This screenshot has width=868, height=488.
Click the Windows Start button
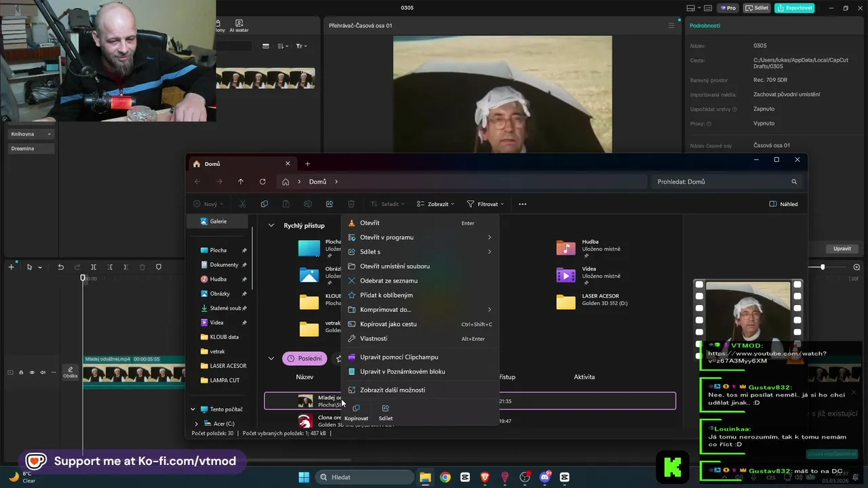[304, 477]
